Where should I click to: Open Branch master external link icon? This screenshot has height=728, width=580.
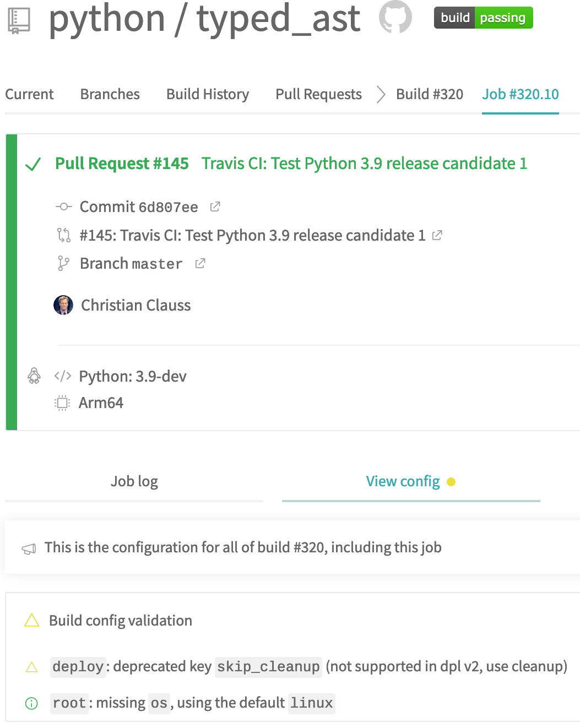(200, 264)
